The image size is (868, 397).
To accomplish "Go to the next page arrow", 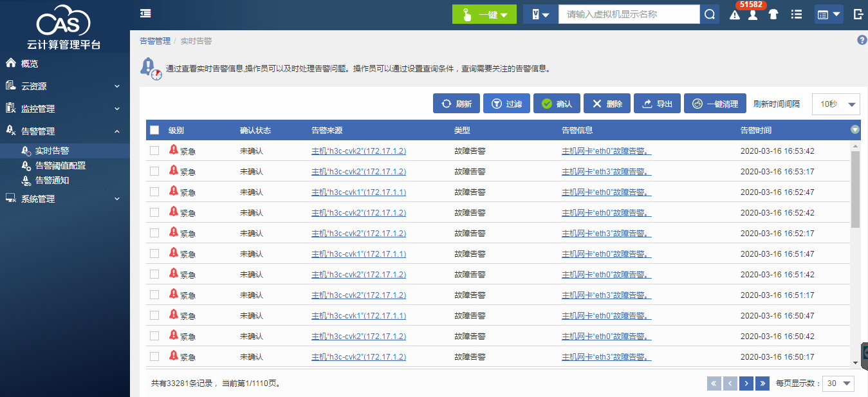I will click(x=746, y=383).
